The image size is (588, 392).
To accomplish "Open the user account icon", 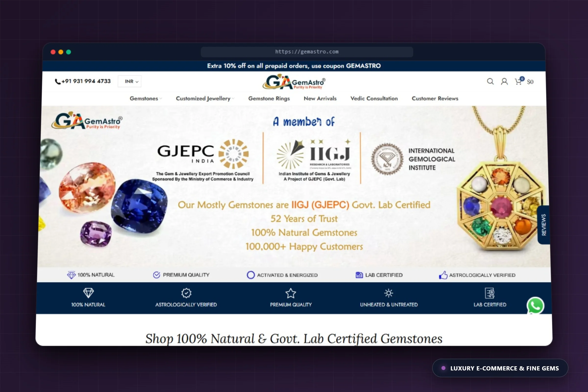I will (504, 82).
